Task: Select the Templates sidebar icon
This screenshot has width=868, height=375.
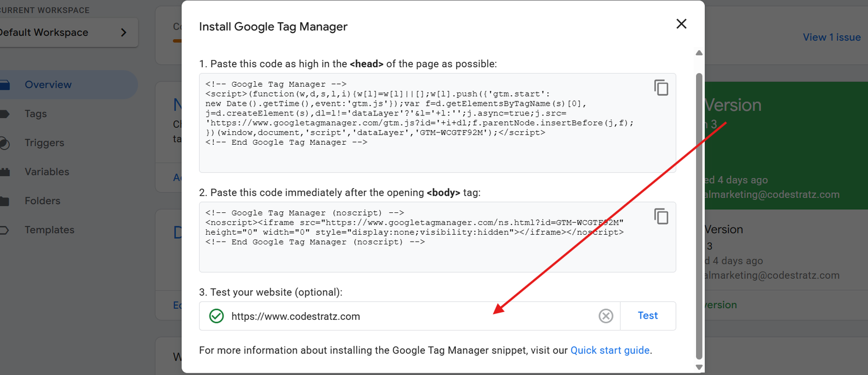Action: (x=5, y=229)
